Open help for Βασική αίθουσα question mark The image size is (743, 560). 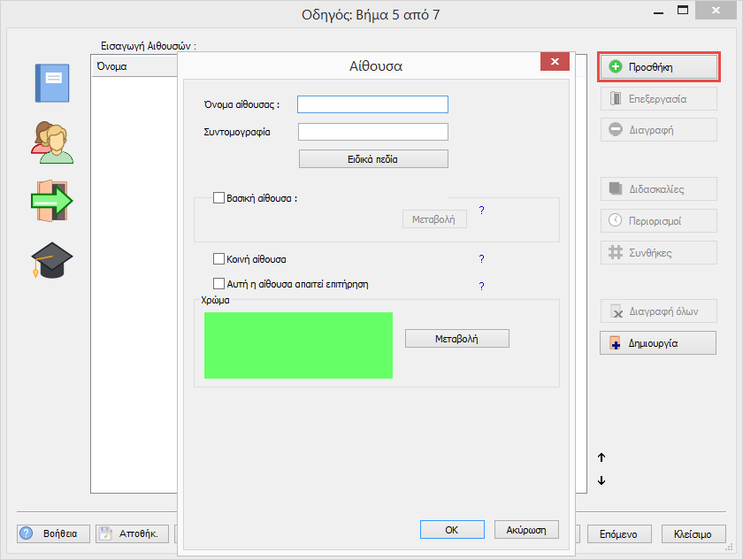coord(482,211)
